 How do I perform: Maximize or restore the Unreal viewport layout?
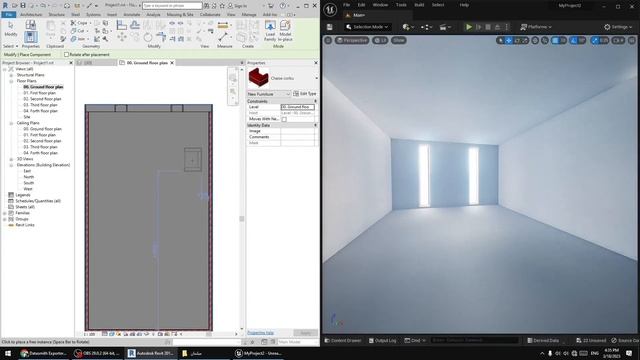(632, 40)
